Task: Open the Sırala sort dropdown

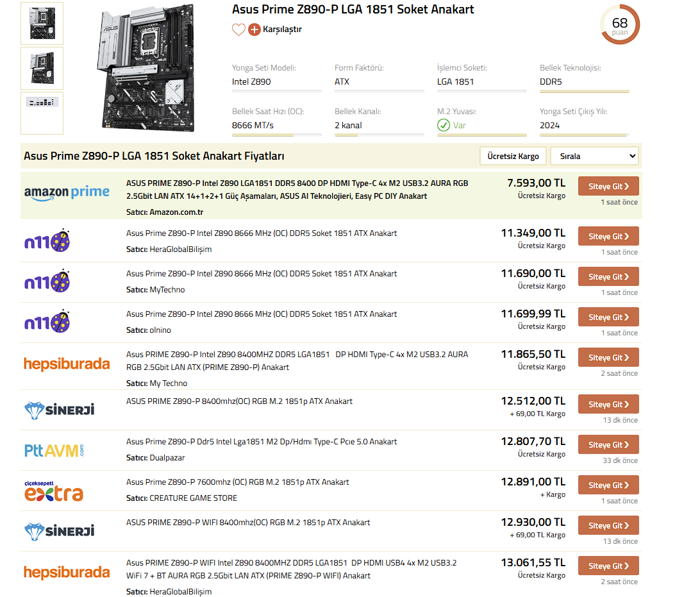Action: coord(594,156)
